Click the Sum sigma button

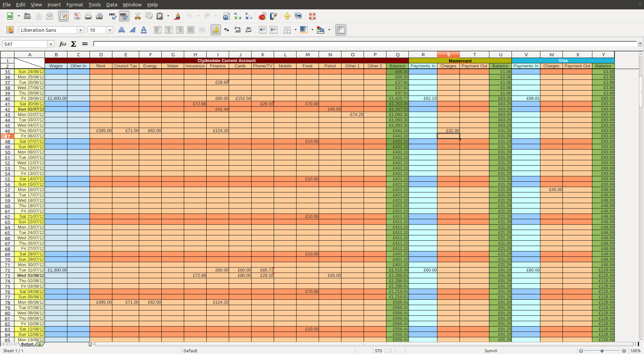tap(74, 44)
